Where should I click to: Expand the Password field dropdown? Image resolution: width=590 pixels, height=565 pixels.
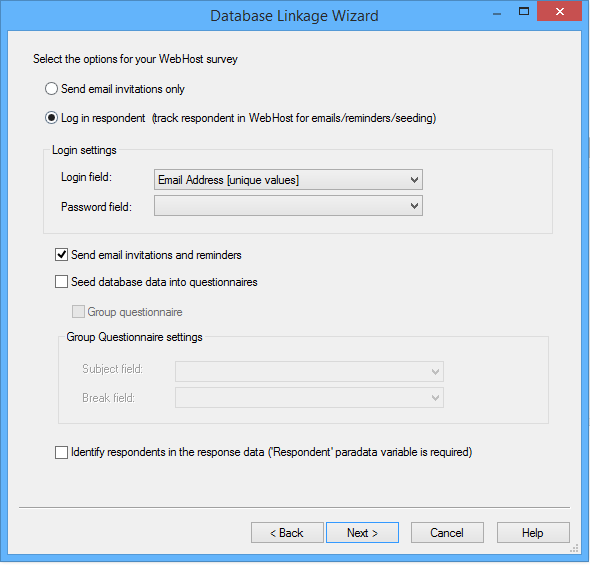[288, 205]
